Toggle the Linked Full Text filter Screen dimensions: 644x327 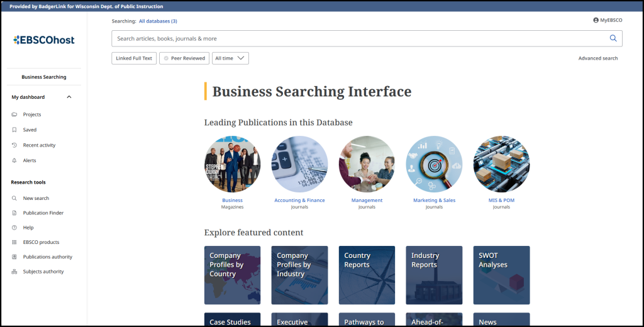(x=134, y=58)
